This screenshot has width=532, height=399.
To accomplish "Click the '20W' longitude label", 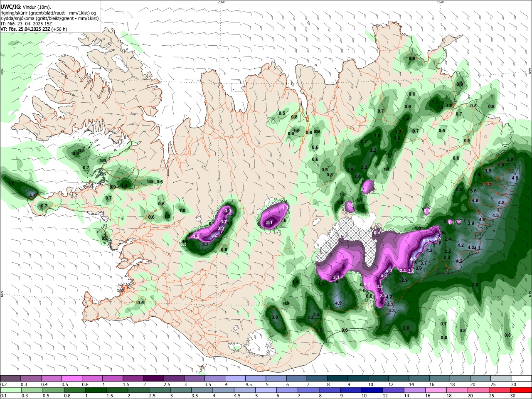I will 221,2.
